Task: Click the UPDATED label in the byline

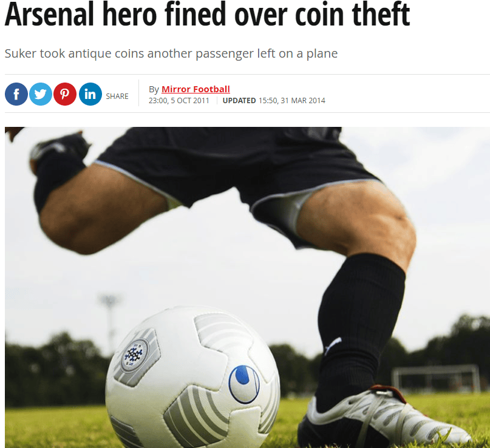Action: [239, 101]
